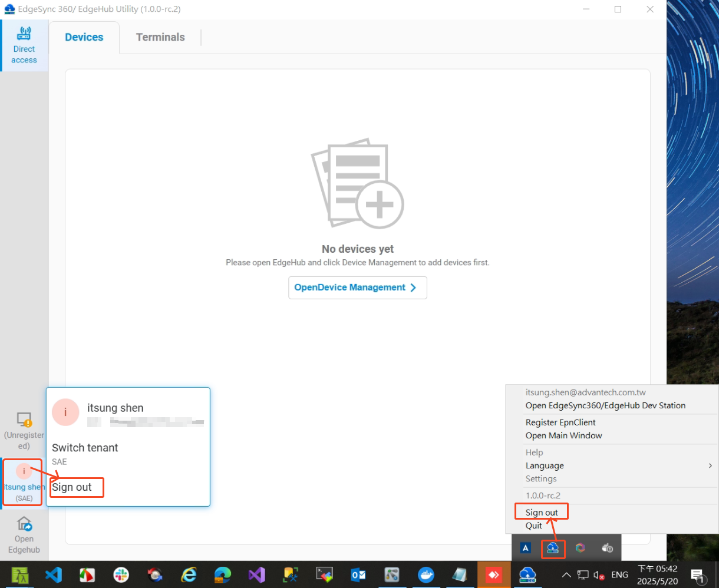The image size is (719, 588).
Task: Switch to the Terminals tab
Action: click(160, 37)
